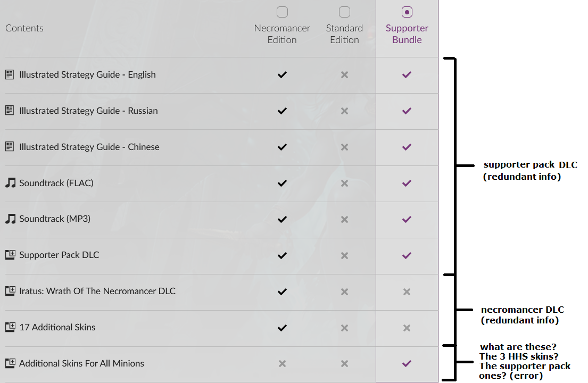Click the Contents header label
This screenshot has width=588, height=383.
pos(24,28)
